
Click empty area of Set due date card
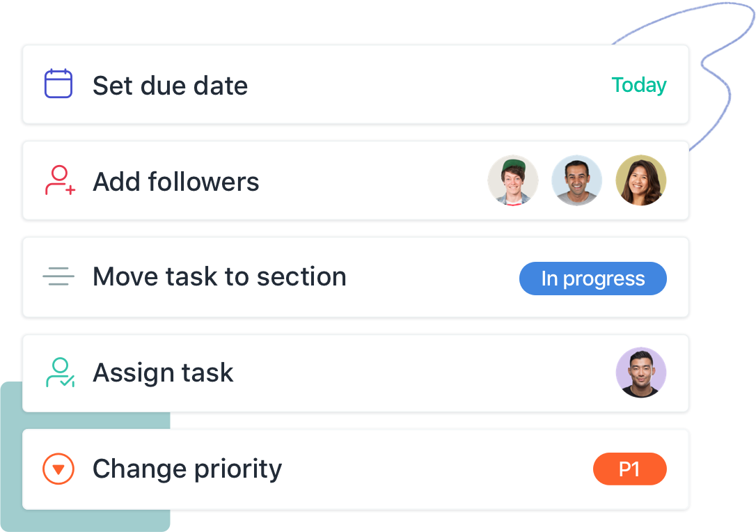[x=429, y=85]
